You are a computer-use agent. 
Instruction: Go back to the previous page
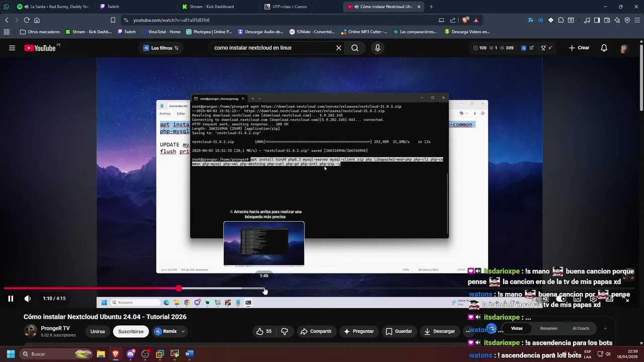click(x=7, y=20)
